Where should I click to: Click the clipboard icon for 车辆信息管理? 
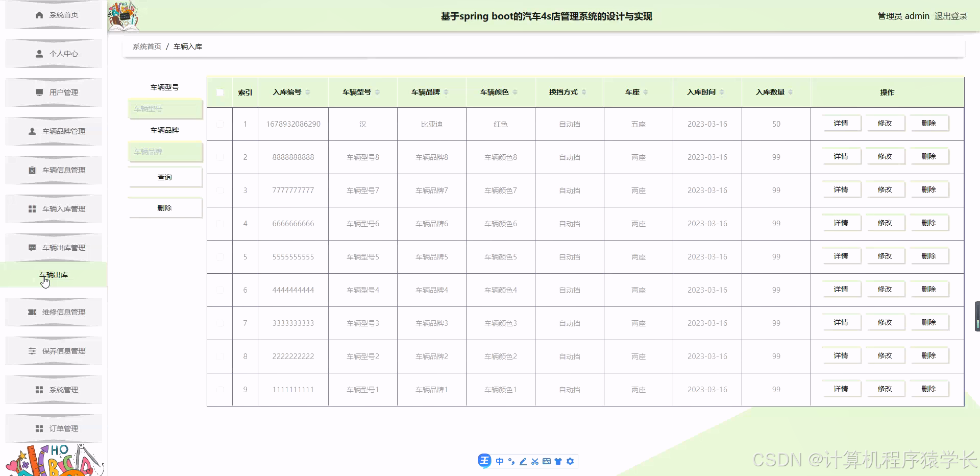[31, 170]
